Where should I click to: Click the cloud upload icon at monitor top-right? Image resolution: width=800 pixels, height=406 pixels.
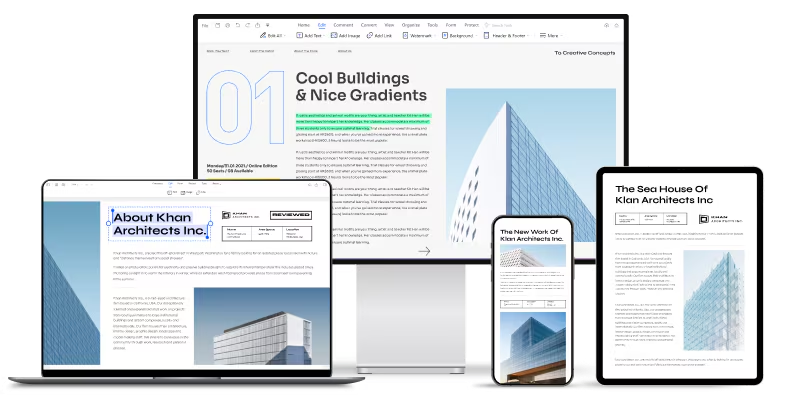coord(607,25)
